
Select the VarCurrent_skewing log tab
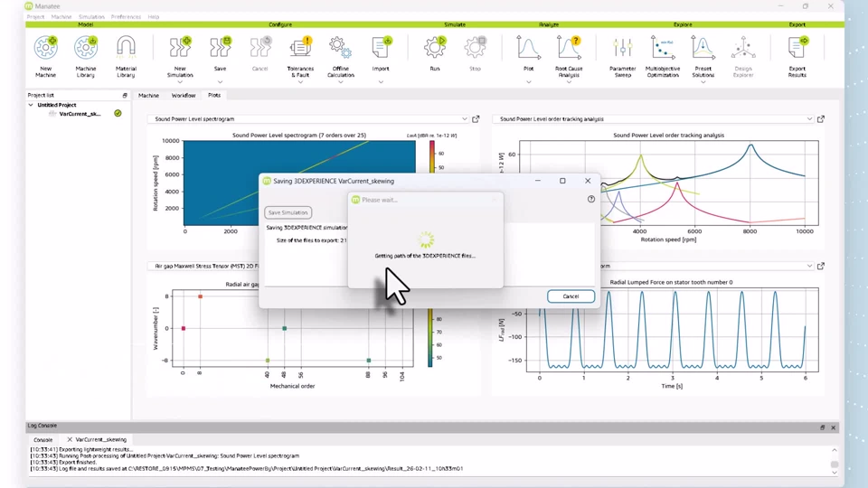click(x=100, y=440)
